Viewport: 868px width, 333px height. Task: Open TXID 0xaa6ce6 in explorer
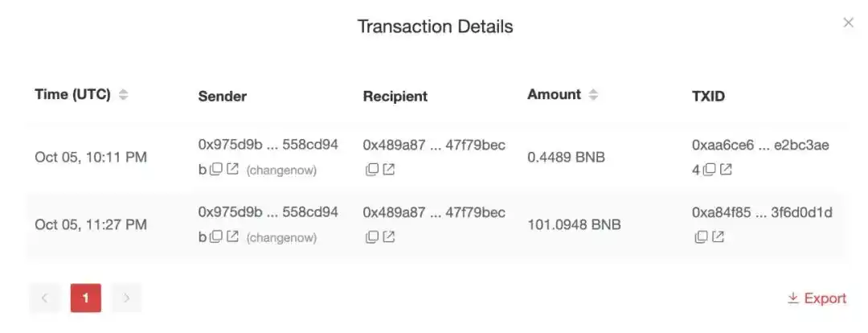coord(726,169)
